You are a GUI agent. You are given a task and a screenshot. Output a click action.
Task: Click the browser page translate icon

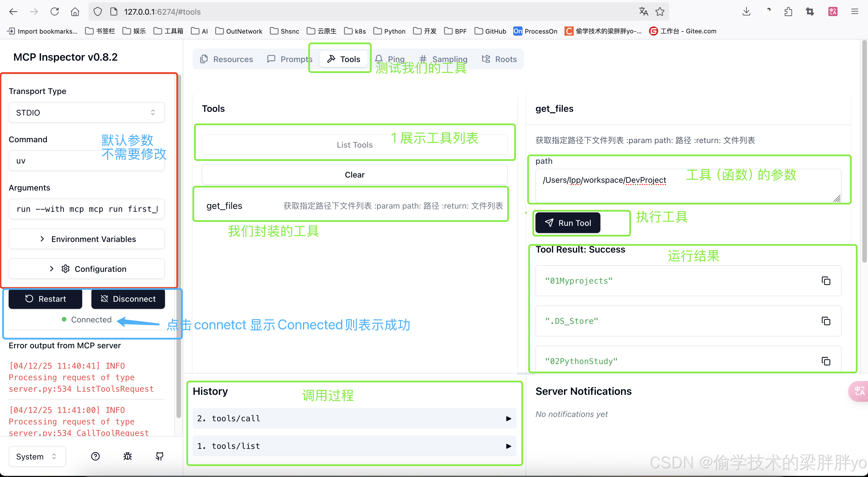[x=643, y=12]
